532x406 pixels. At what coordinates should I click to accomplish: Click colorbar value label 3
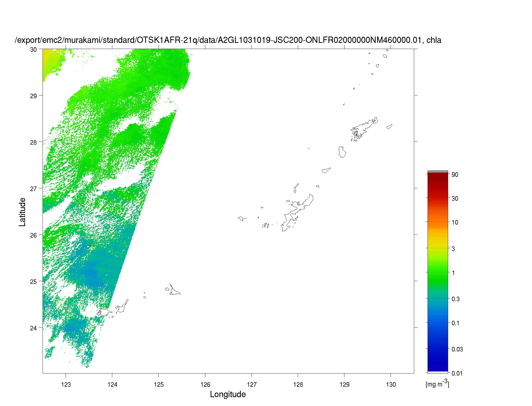click(453, 249)
